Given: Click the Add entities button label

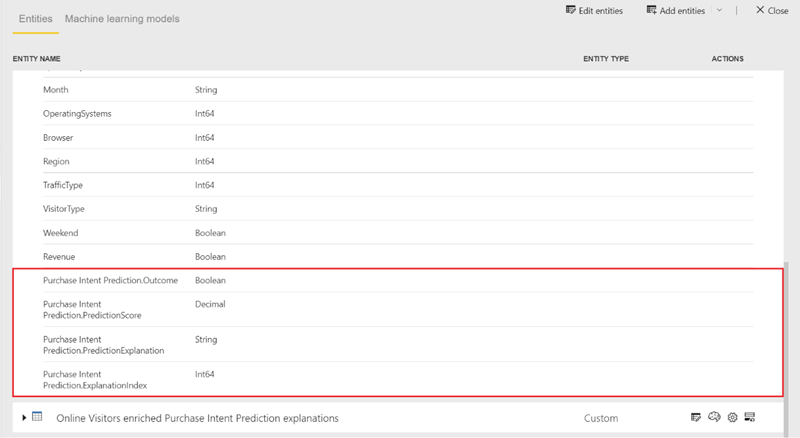Looking at the screenshot, I should pos(683,10).
